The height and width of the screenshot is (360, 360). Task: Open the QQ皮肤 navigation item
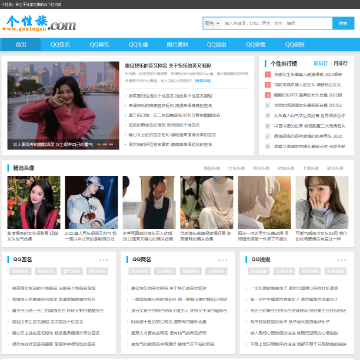pyautogui.click(x=295, y=45)
